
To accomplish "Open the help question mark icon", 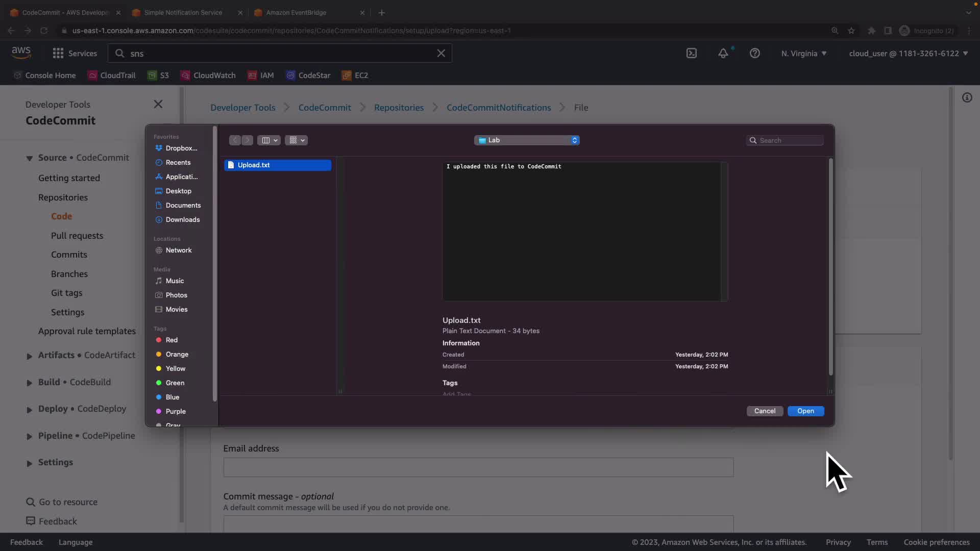I will tap(755, 53).
